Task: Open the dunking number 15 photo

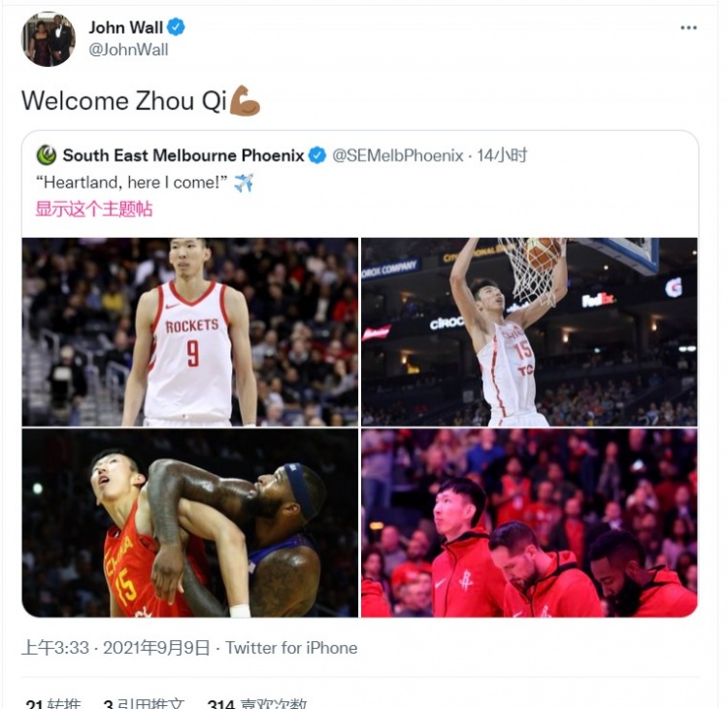Action: (x=529, y=332)
